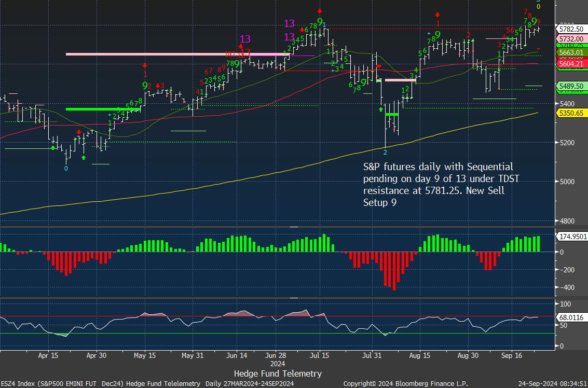Select the red 5604.21 axis label
The height and width of the screenshot is (388, 588).
571,64
